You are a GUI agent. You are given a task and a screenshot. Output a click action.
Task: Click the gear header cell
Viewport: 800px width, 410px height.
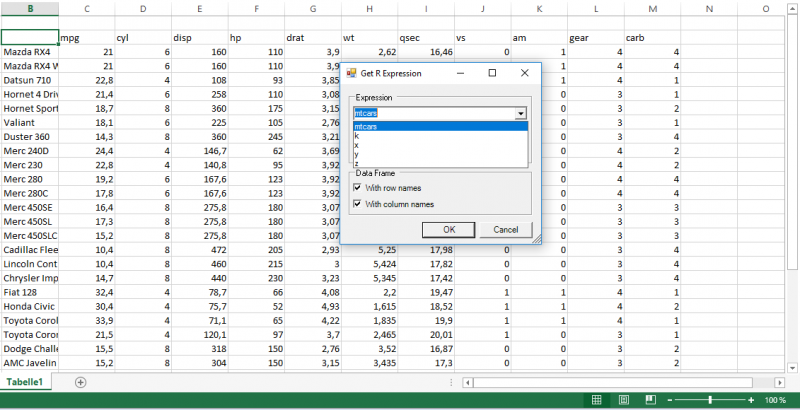[596, 38]
